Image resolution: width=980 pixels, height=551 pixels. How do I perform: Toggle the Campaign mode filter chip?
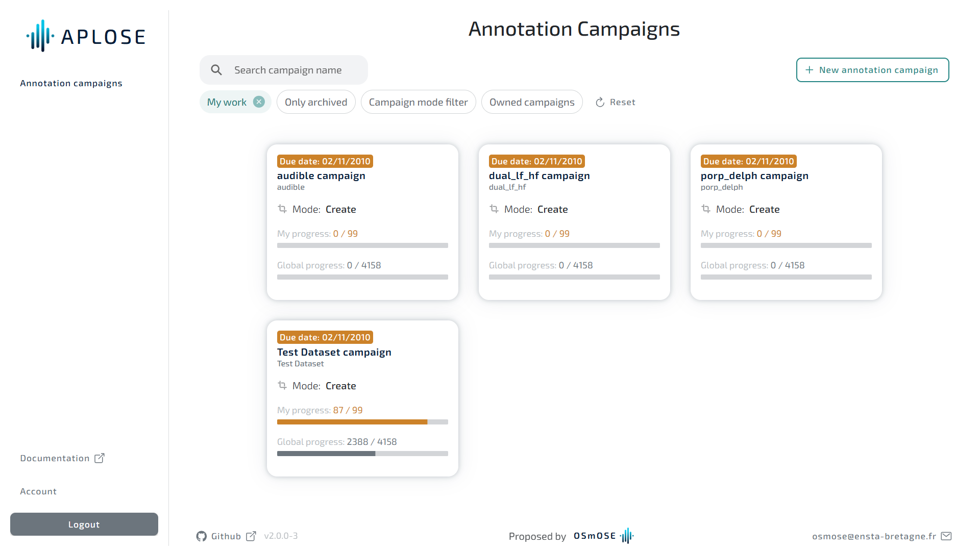[418, 102]
